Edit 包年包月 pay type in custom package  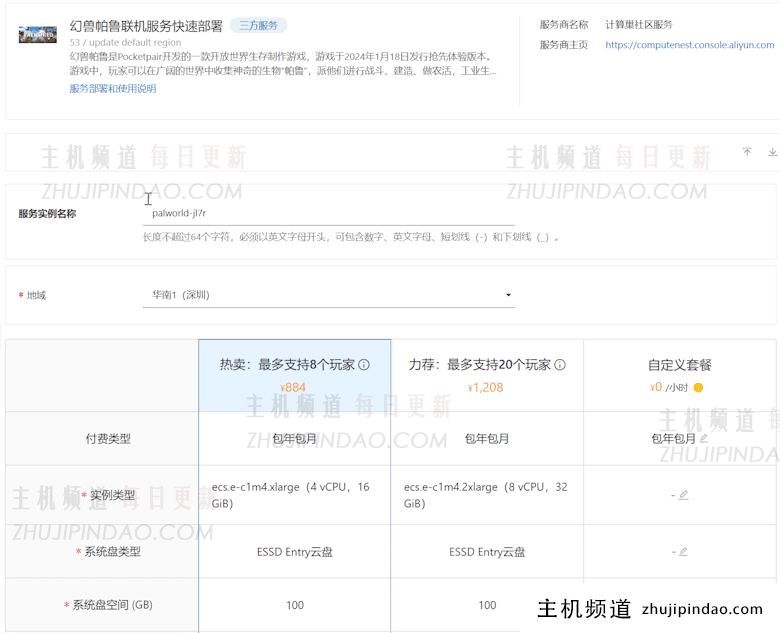pos(703,438)
